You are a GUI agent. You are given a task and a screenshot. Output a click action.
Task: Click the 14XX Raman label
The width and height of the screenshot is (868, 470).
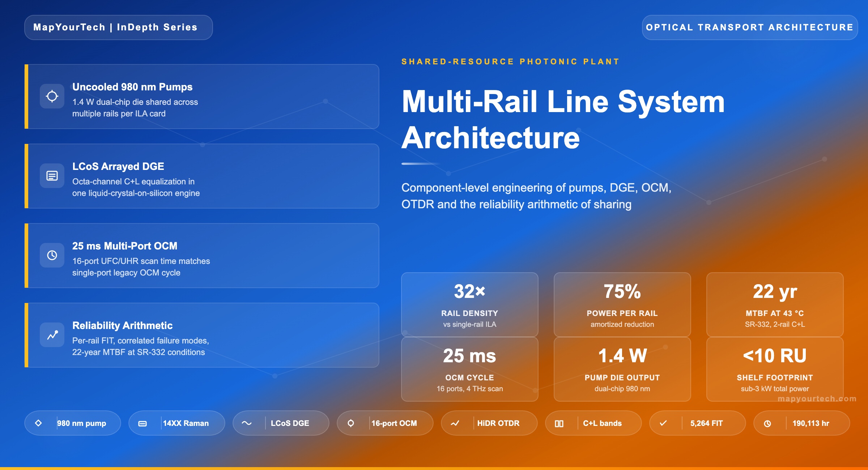[186, 423]
